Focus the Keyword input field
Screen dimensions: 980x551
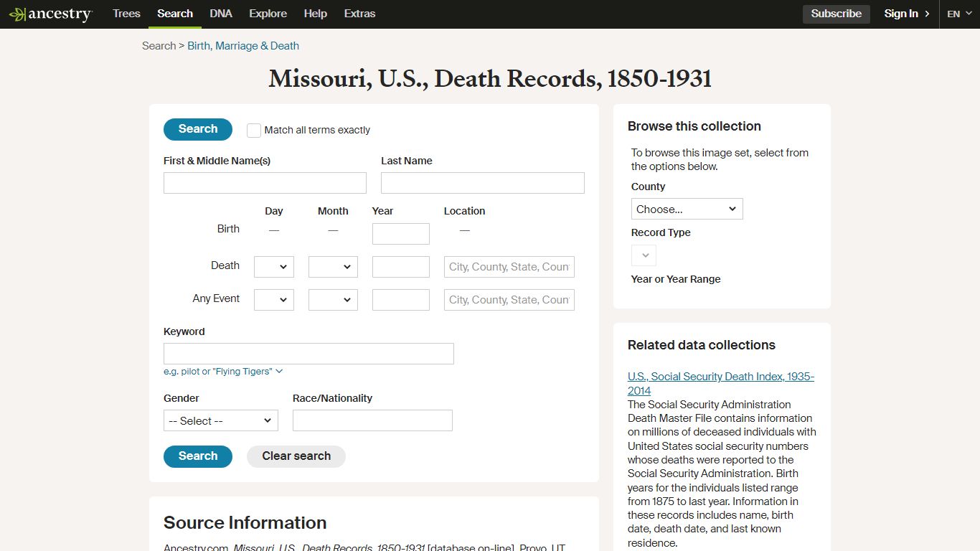click(x=308, y=354)
